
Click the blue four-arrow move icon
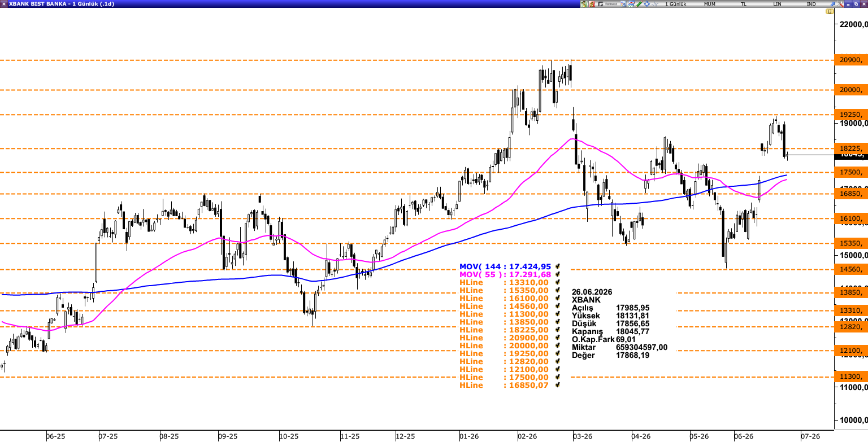point(646,4)
